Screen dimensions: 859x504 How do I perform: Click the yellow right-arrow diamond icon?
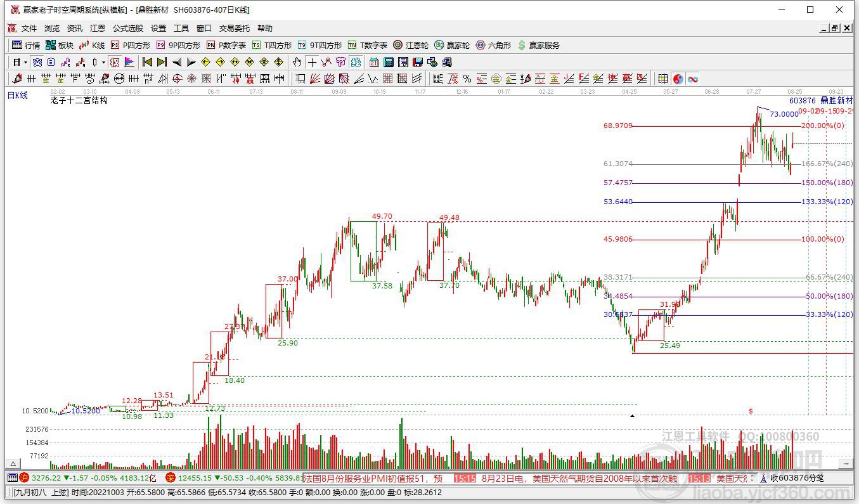pyautogui.click(x=220, y=62)
